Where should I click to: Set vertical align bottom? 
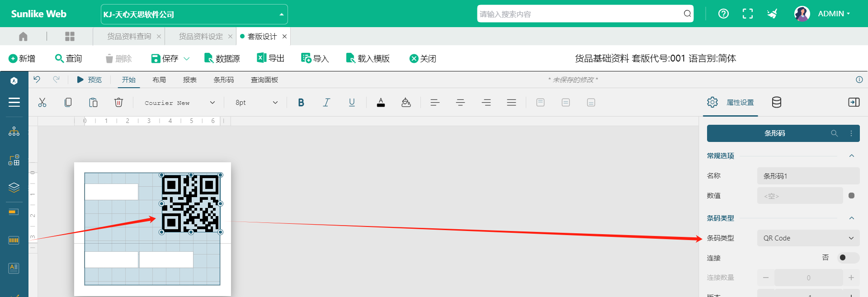[x=591, y=103]
